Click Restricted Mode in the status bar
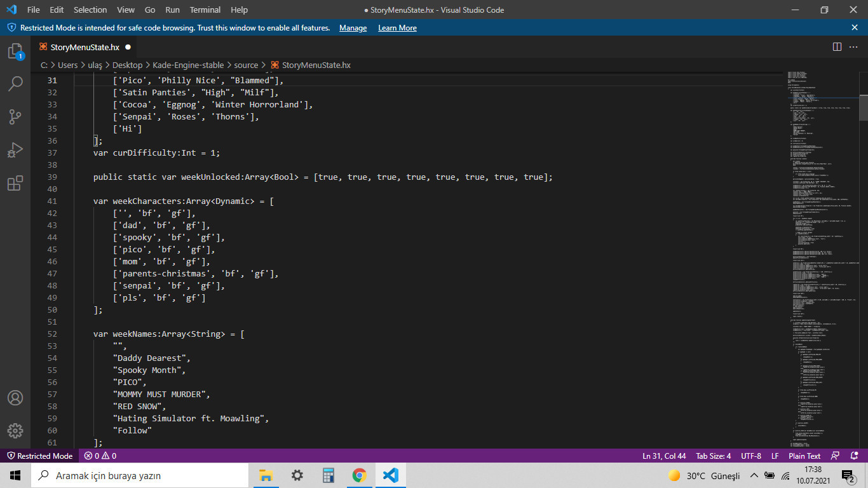868x488 pixels. click(x=39, y=456)
